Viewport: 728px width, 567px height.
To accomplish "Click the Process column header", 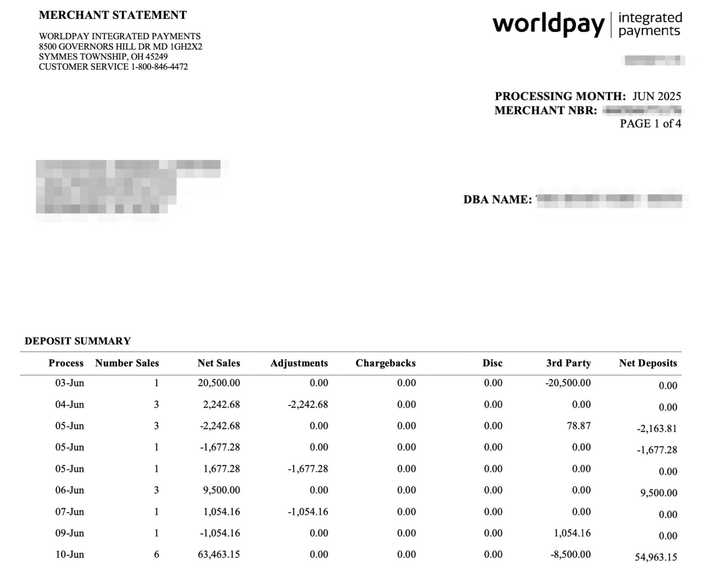I will coord(66,363).
